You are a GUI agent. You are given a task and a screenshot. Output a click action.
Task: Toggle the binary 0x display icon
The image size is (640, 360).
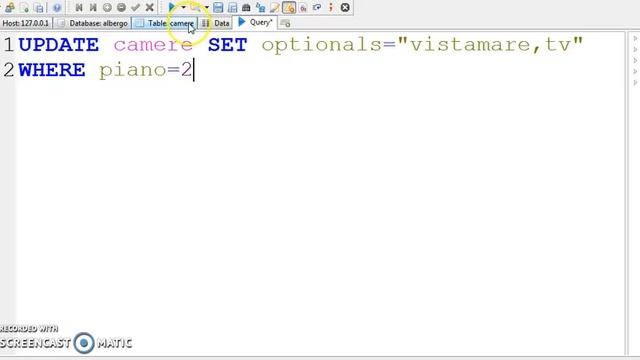coord(303,7)
